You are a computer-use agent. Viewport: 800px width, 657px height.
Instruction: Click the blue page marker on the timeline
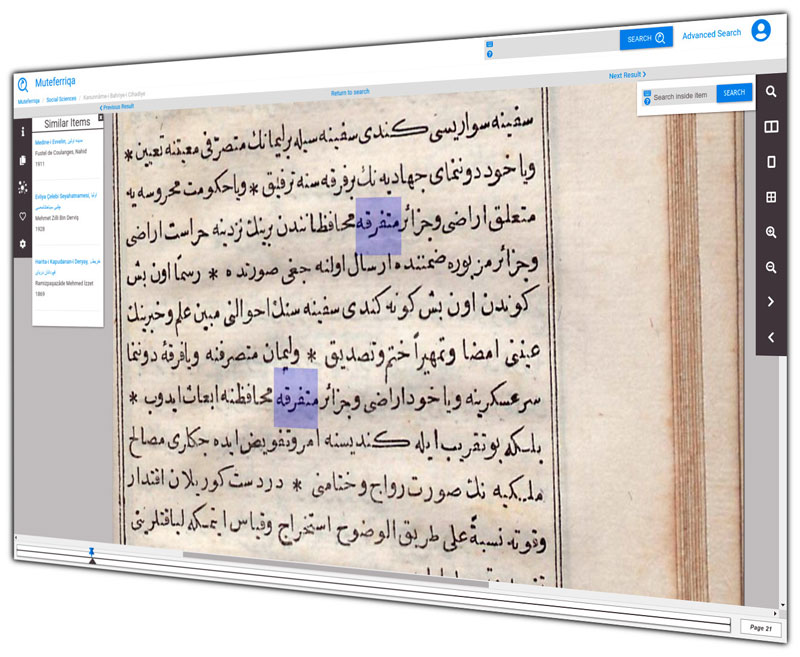pos(91,551)
